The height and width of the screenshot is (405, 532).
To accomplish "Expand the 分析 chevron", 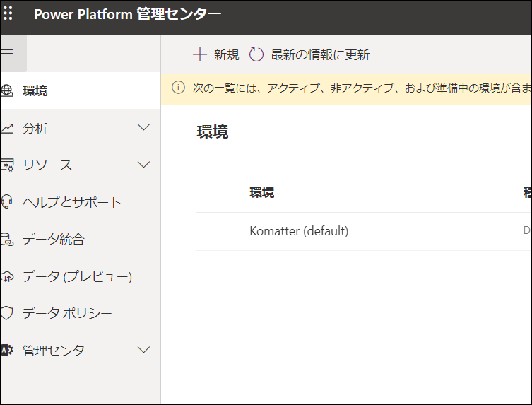I will click(143, 128).
